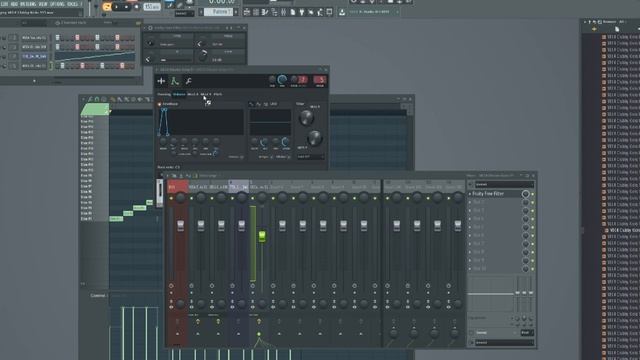Click the Master track volume fader
Viewport: 640px width, 360px height.
[x=180, y=225]
